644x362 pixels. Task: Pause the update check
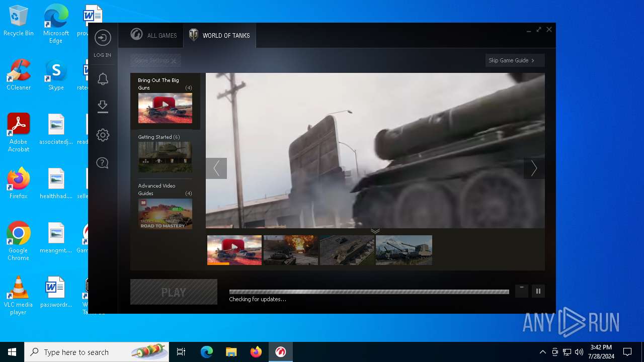[538, 291]
